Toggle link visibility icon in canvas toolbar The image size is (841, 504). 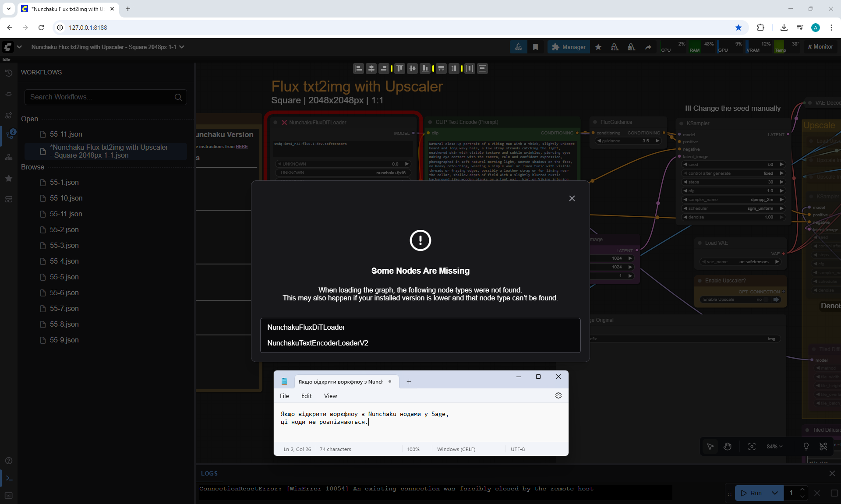point(823,446)
